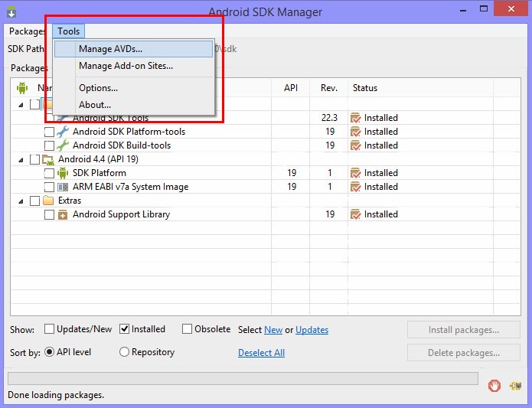Click the Rev. column header
This screenshot has height=408, width=532.
[328, 88]
